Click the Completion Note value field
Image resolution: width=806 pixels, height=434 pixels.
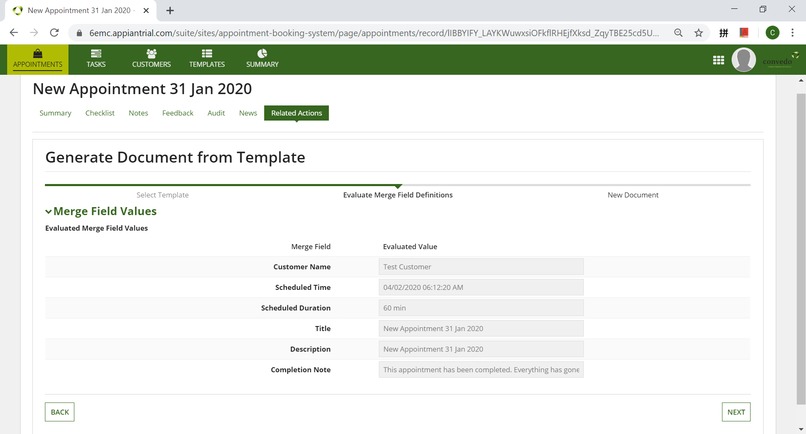click(x=481, y=370)
